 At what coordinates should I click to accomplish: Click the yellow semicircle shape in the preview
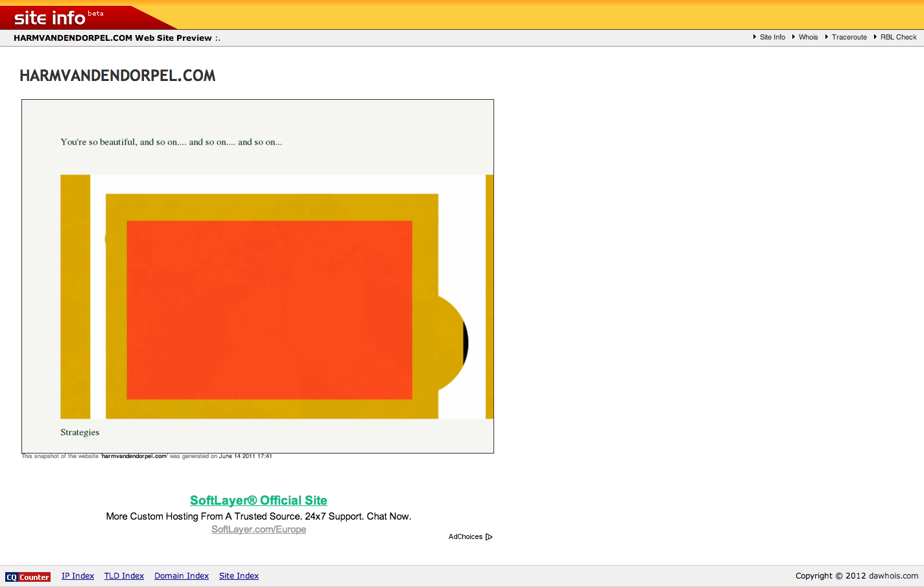(x=451, y=343)
